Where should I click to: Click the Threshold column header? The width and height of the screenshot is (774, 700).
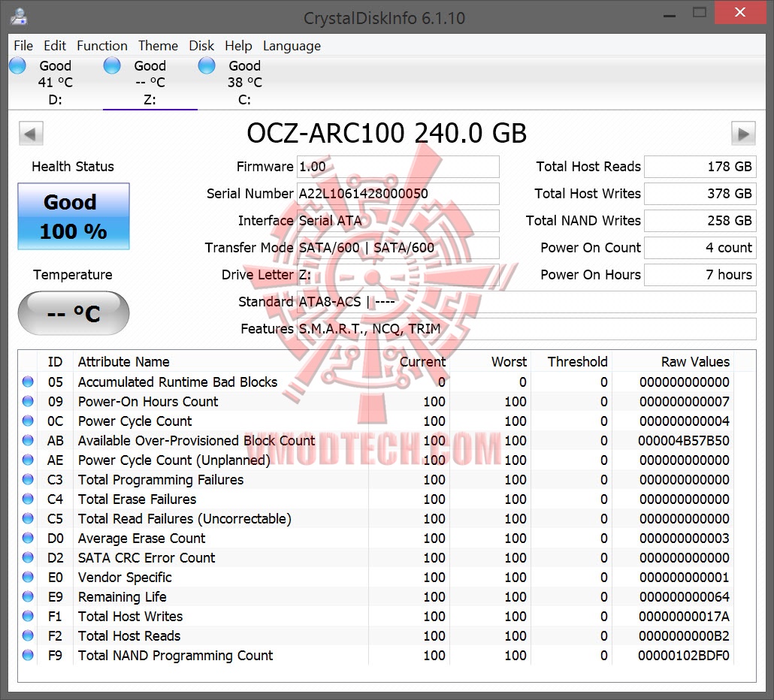pyautogui.click(x=571, y=361)
